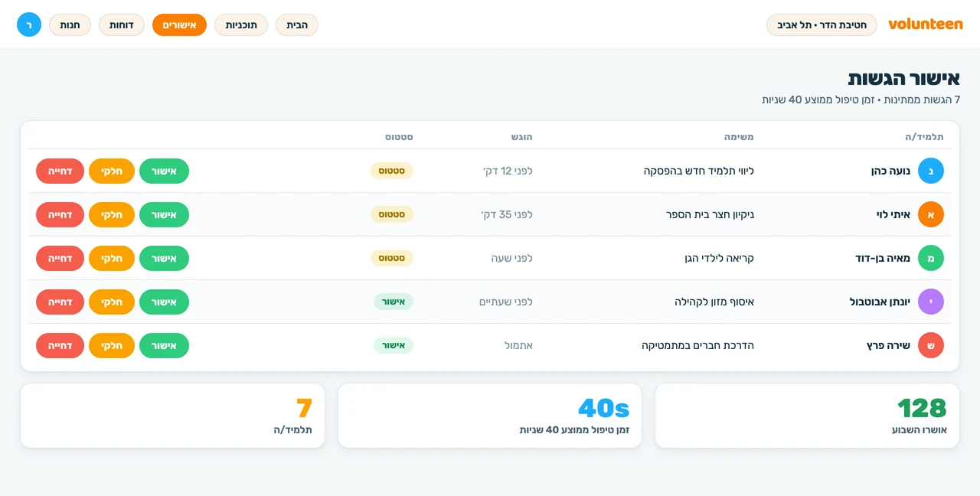Click task קריאה לילדי הגן

720,258
